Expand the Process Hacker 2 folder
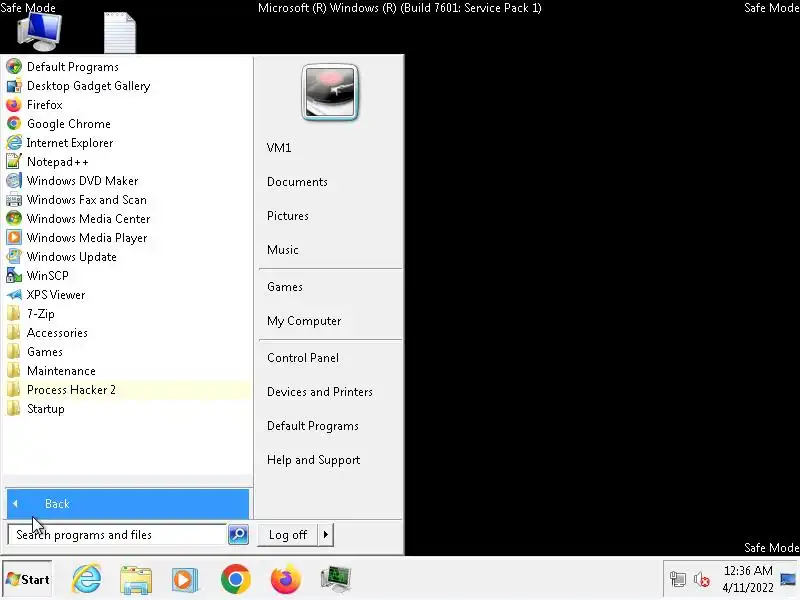The image size is (800, 600). [x=127, y=390]
